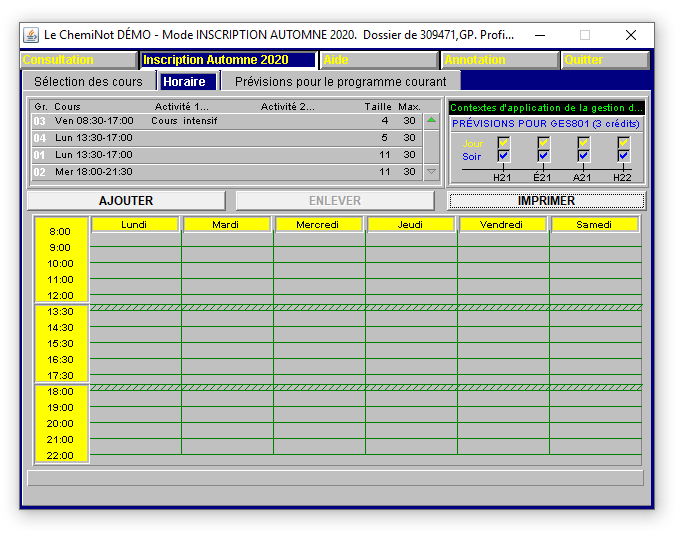680x545 pixels.
Task: Toggle Jour checkbox for H22
Action: (x=623, y=142)
